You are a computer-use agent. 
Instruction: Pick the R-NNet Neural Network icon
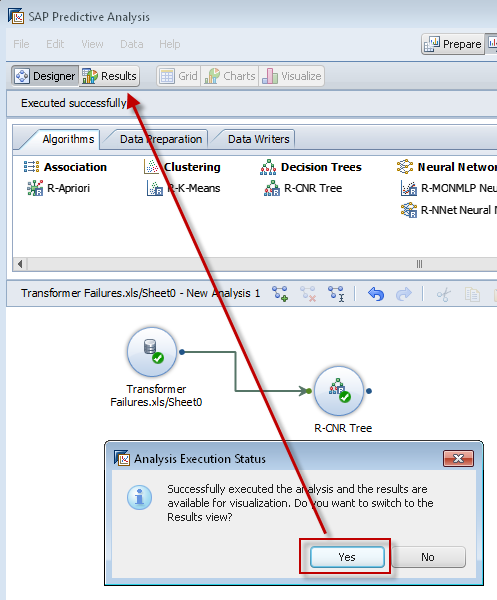click(x=409, y=210)
